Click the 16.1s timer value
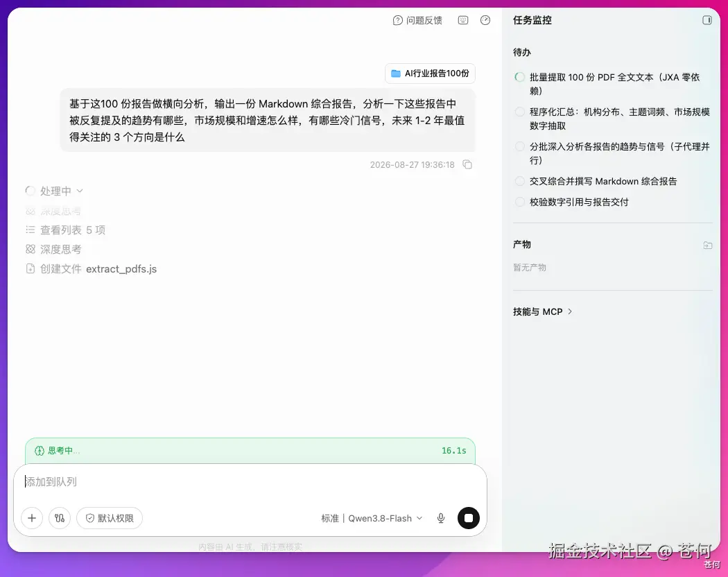Screen dimensions: 728x577 click(x=453, y=451)
